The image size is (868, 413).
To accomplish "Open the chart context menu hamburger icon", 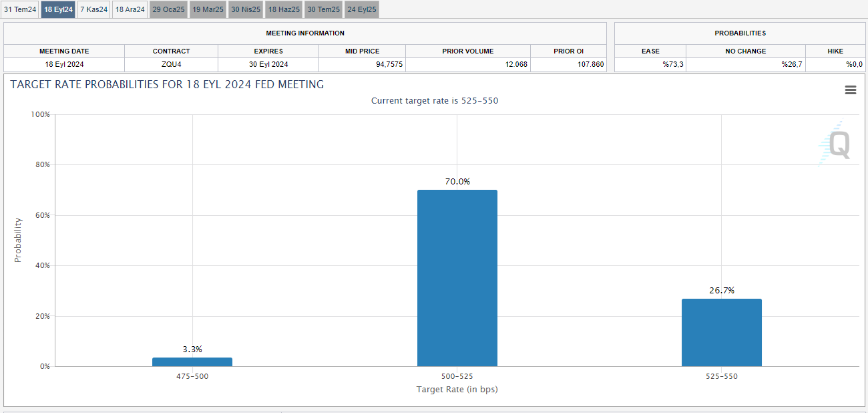I will [x=850, y=90].
